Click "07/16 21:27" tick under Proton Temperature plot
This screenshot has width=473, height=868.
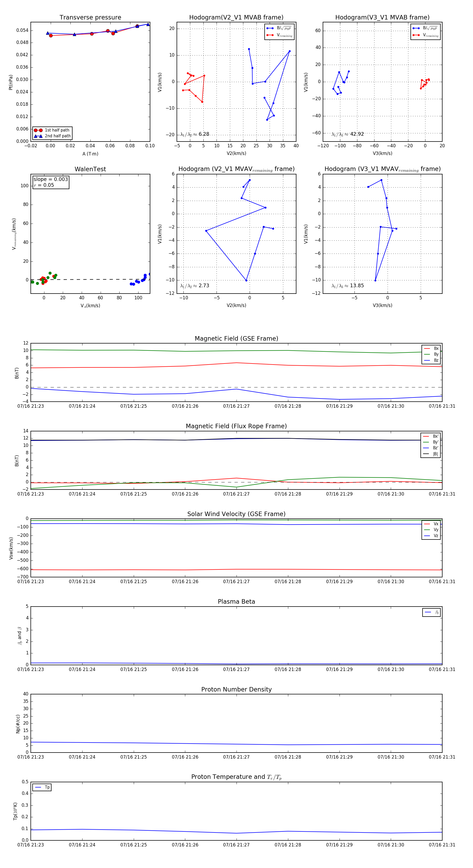click(x=236, y=845)
